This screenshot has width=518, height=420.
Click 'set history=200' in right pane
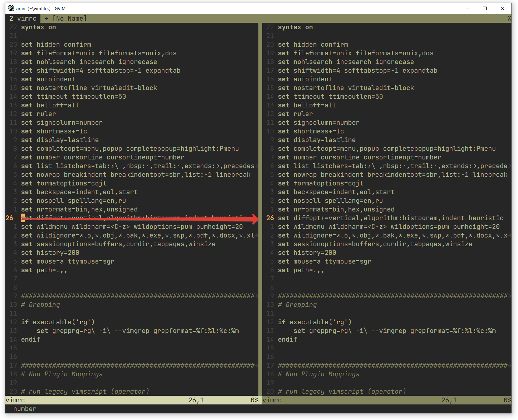tap(307, 253)
